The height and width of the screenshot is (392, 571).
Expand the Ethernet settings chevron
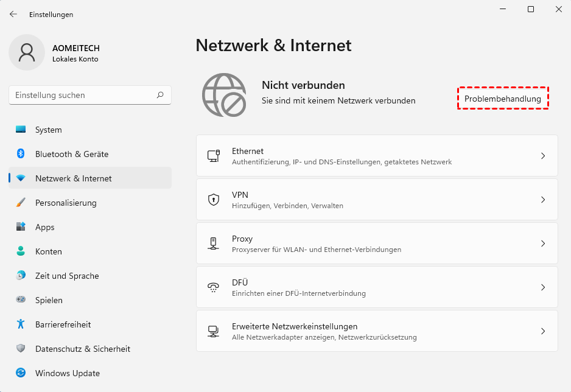[543, 156]
